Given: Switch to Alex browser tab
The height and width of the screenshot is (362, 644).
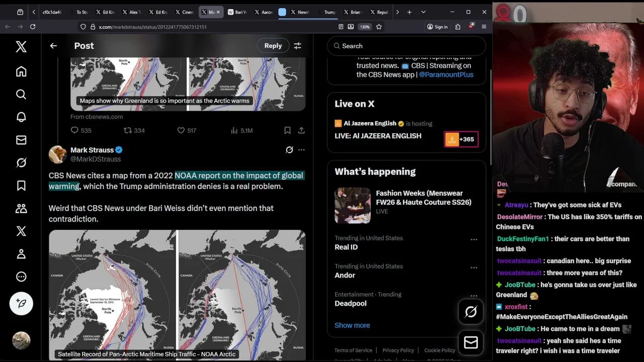Looking at the screenshot, I should [132, 12].
